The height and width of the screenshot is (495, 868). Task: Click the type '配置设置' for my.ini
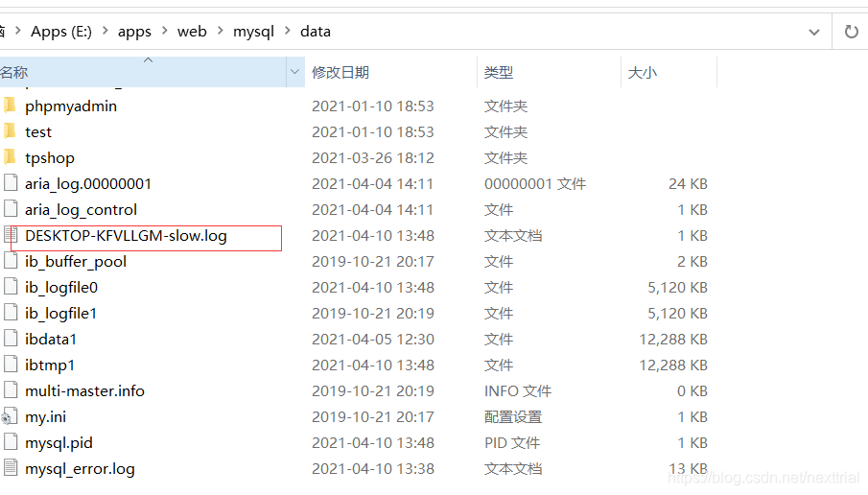click(x=513, y=417)
